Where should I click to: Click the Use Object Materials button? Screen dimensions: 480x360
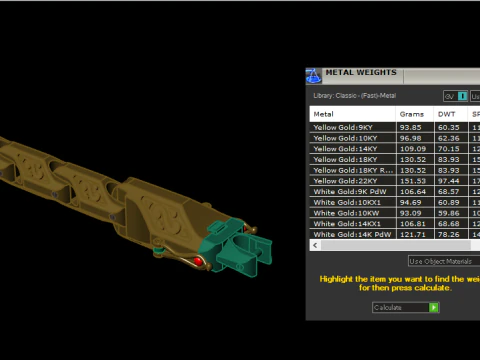pos(444,261)
